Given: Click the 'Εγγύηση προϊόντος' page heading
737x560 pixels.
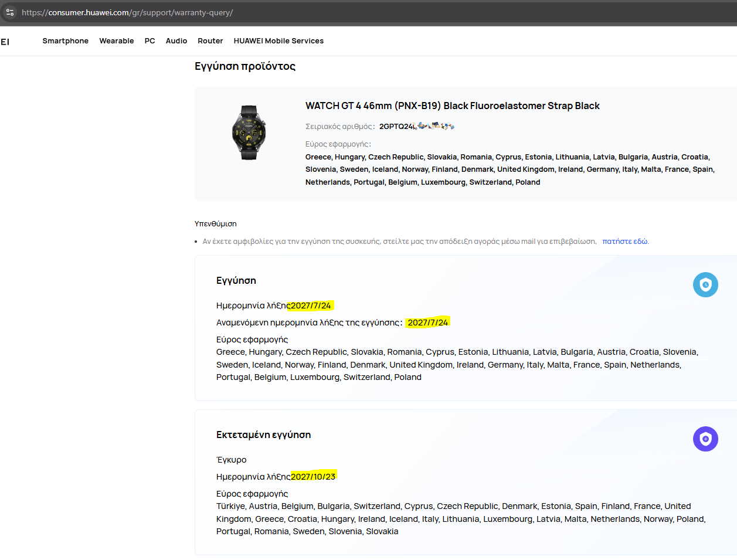Looking at the screenshot, I should tap(245, 66).
